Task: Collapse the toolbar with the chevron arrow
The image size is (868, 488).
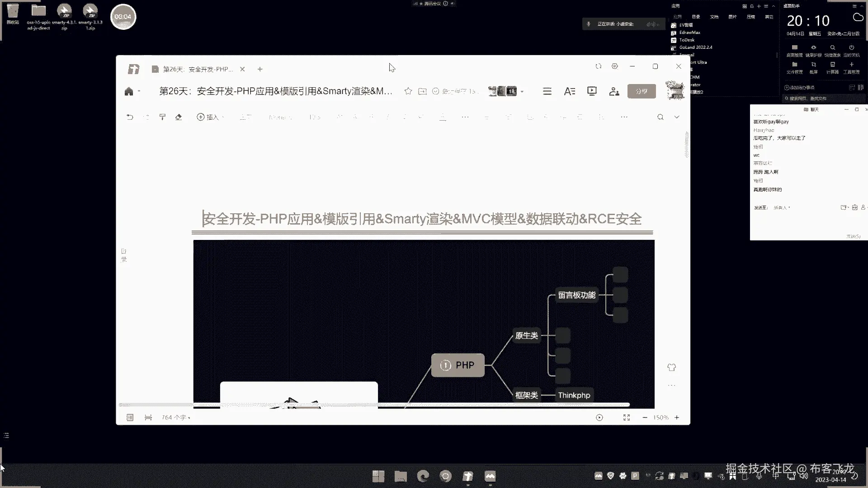Action: pyautogui.click(x=677, y=117)
